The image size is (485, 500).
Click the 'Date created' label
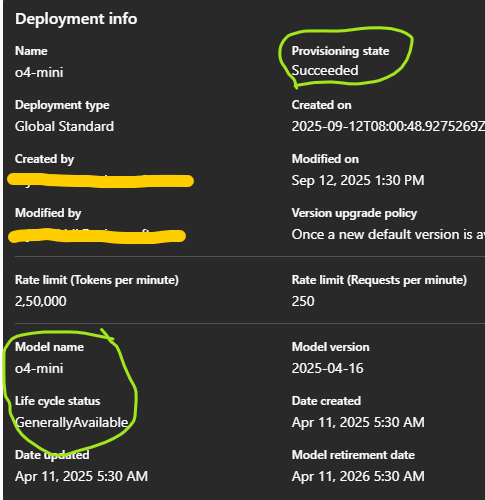(x=326, y=401)
